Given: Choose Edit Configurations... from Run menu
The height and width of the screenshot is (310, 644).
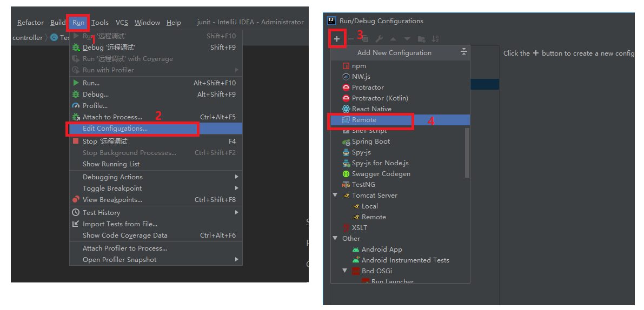Looking at the screenshot, I should coord(156,129).
